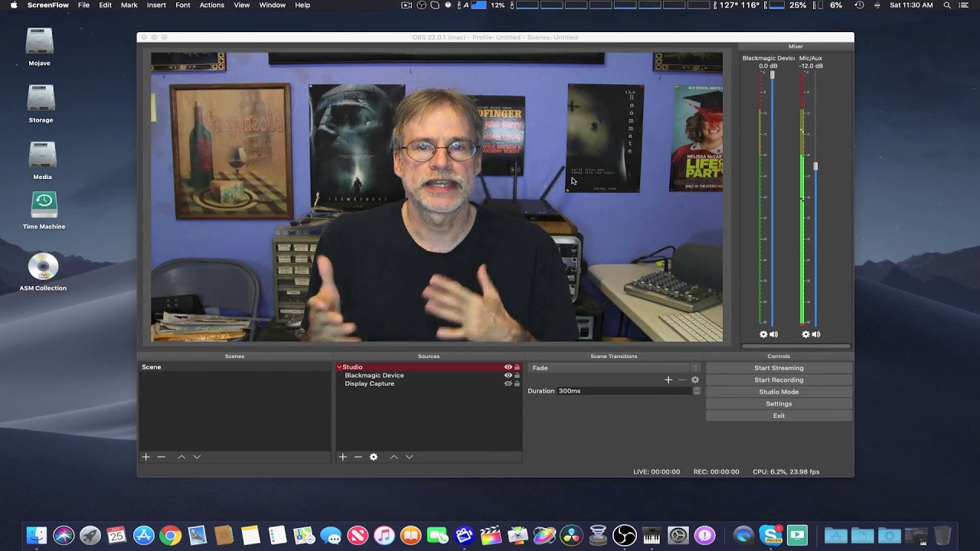Open the Apple menu
The height and width of the screenshot is (551, 980).
tap(13, 5)
